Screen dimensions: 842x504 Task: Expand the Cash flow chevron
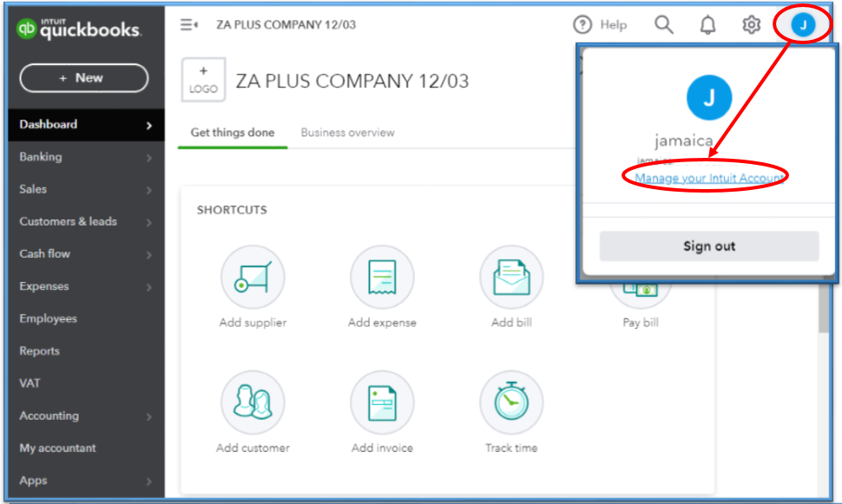tap(149, 254)
